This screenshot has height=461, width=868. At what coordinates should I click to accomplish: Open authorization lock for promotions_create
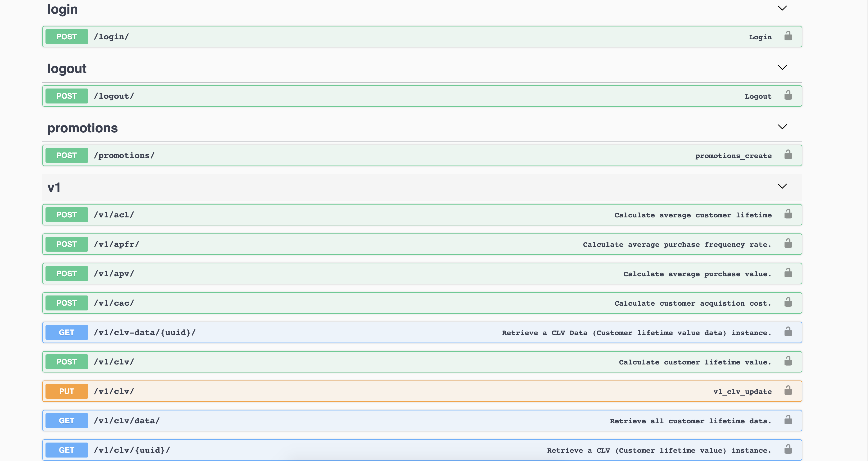click(789, 155)
